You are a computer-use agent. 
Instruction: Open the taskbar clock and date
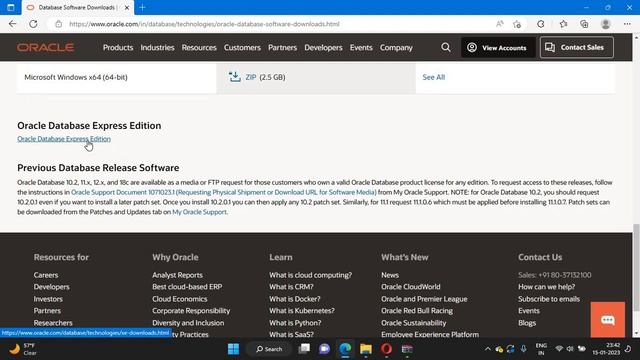[x=607, y=349]
